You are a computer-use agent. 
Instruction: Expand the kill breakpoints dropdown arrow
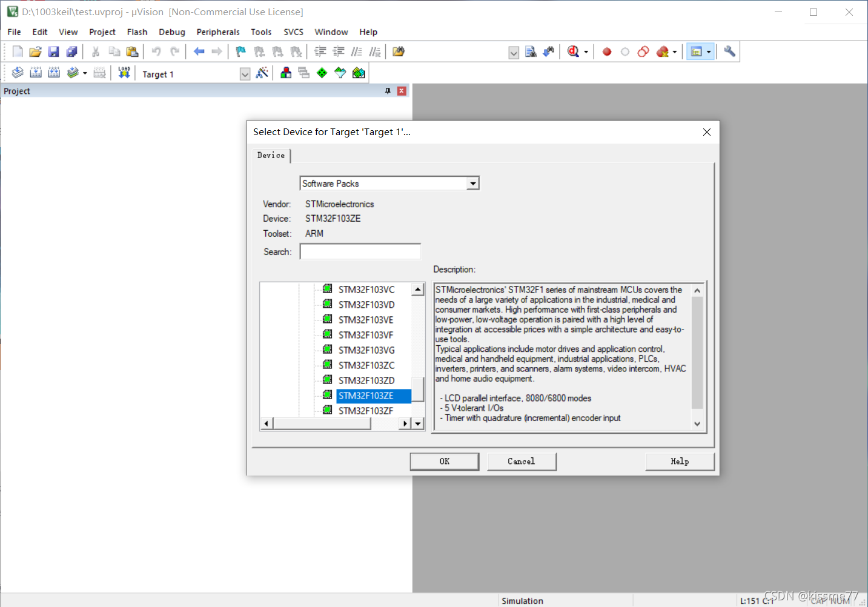coord(675,52)
